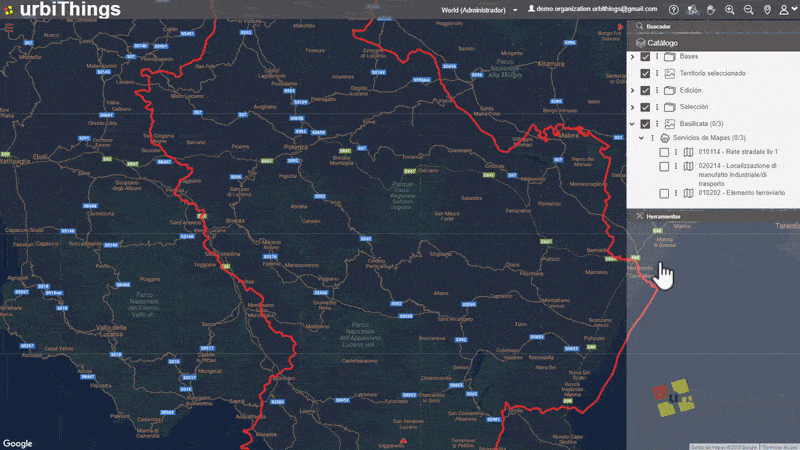
Task: Click the Catálogo stacked layers icon
Action: click(x=640, y=43)
